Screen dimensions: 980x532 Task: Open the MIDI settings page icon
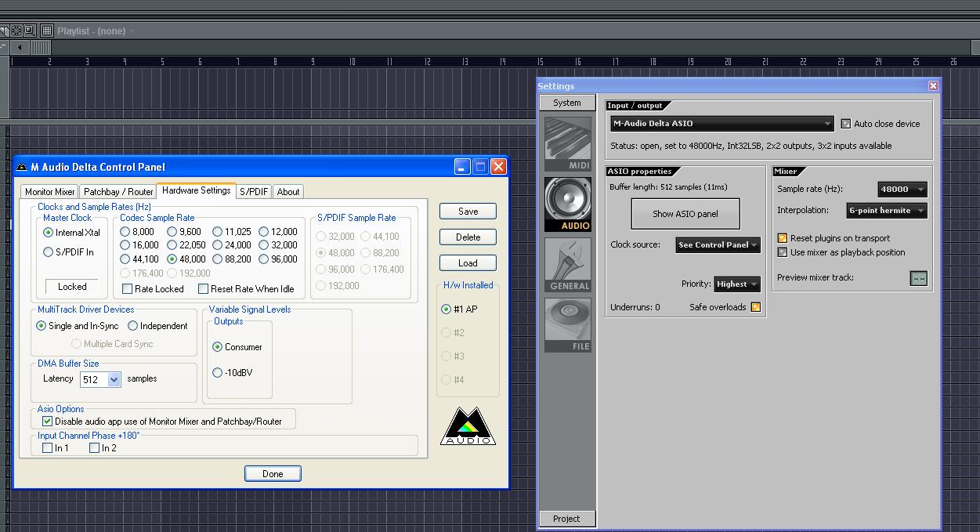(x=568, y=144)
